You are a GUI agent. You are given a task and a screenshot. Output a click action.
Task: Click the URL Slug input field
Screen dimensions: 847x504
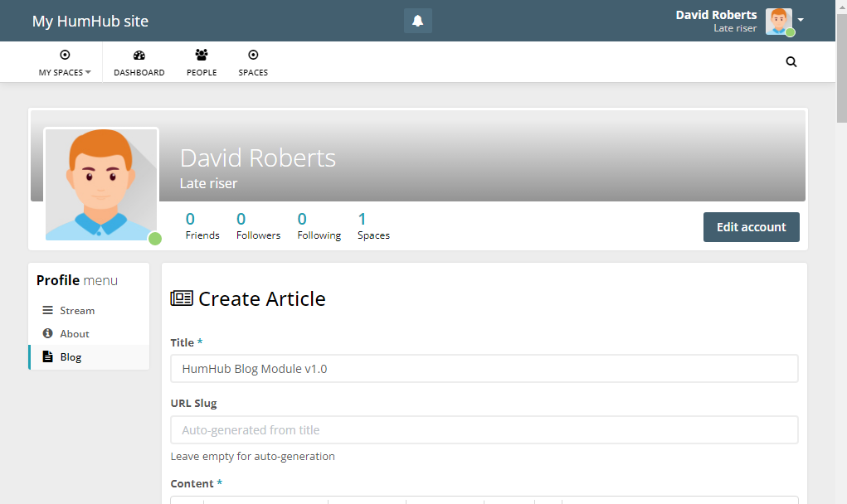click(x=484, y=429)
